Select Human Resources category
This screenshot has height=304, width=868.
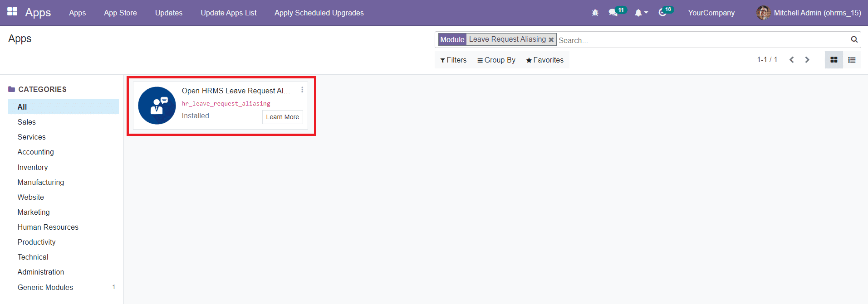coord(48,227)
